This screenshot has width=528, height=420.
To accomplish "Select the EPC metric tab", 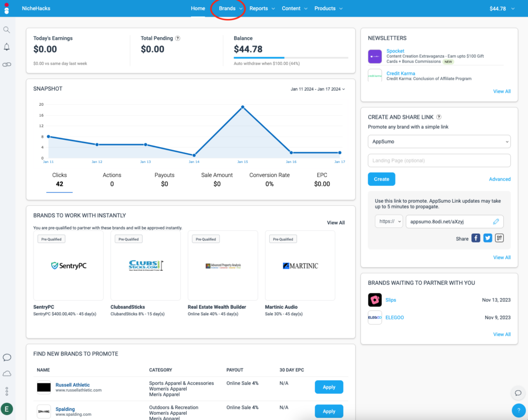I will point(322,180).
